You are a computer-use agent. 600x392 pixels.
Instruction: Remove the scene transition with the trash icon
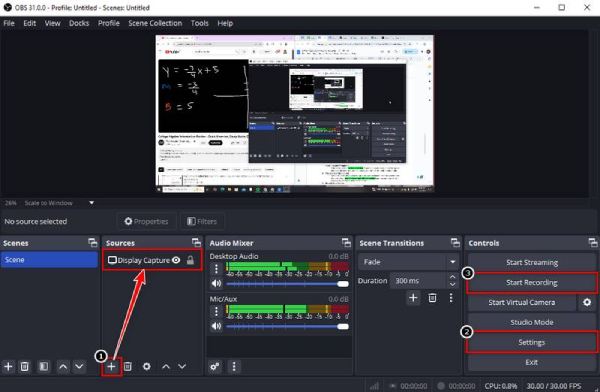point(432,298)
